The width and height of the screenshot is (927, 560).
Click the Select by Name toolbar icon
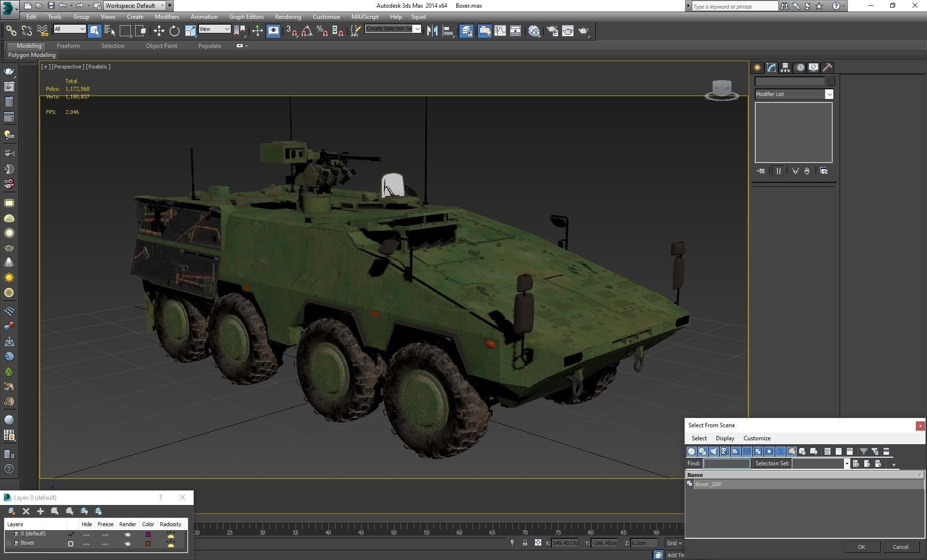click(110, 31)
